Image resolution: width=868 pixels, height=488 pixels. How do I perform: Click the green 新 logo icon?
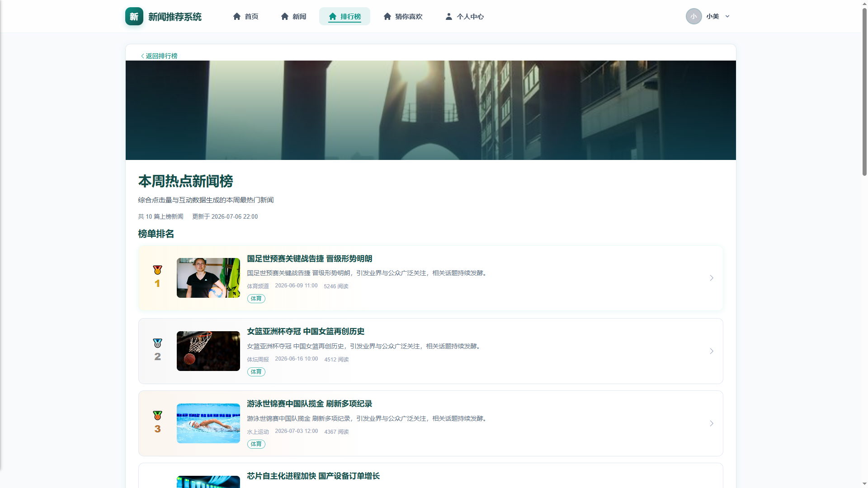click(134, 16)
